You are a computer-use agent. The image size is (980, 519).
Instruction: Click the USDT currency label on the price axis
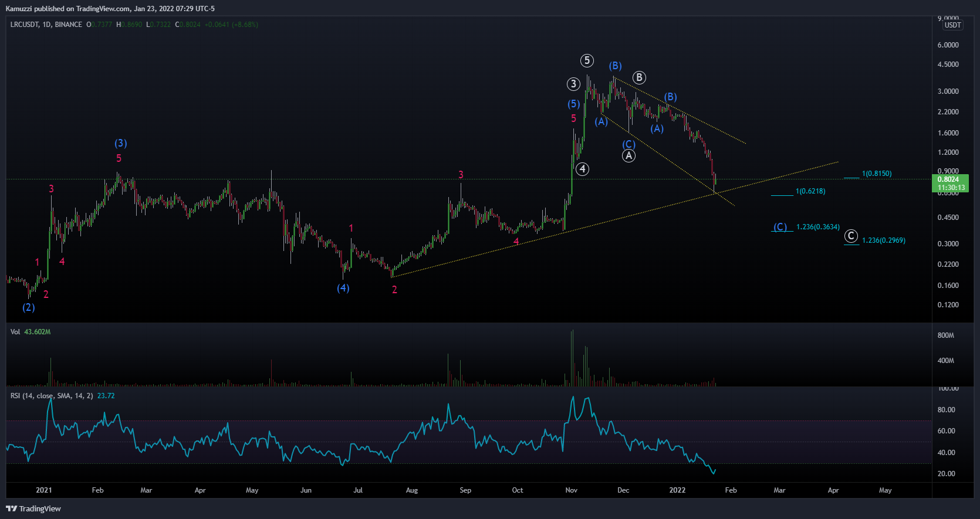(x=952, y=25)
